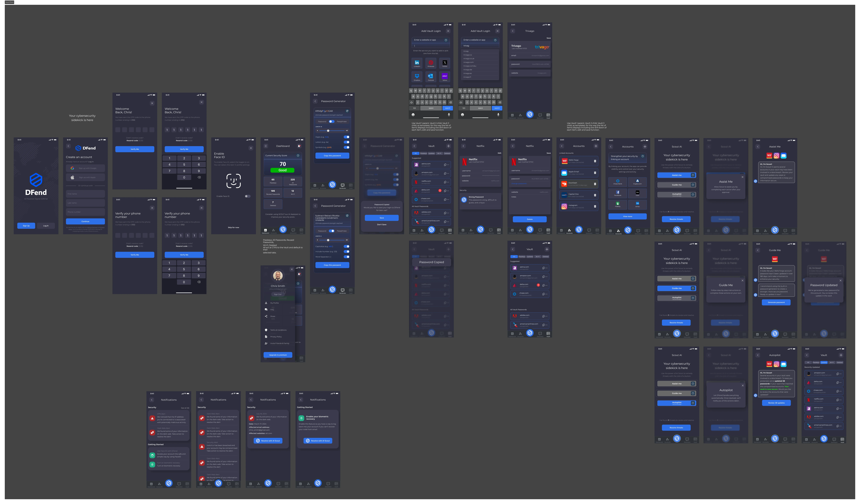Screen dimensions: 860x504
Task: Toggle Password/Passphrase switch above LENGTH: 16
Action: tap(331, 121)
